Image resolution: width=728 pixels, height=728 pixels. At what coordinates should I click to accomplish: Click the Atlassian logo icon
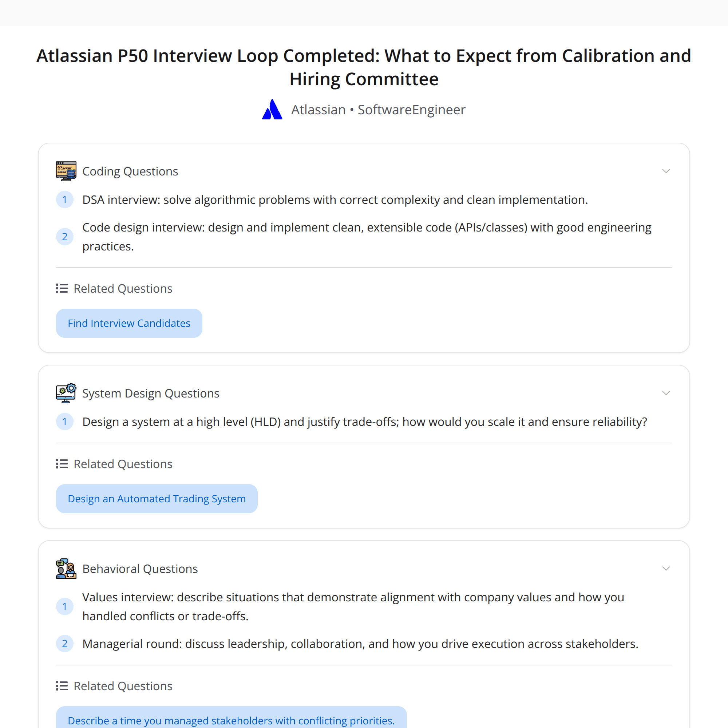tap(272, 110)
